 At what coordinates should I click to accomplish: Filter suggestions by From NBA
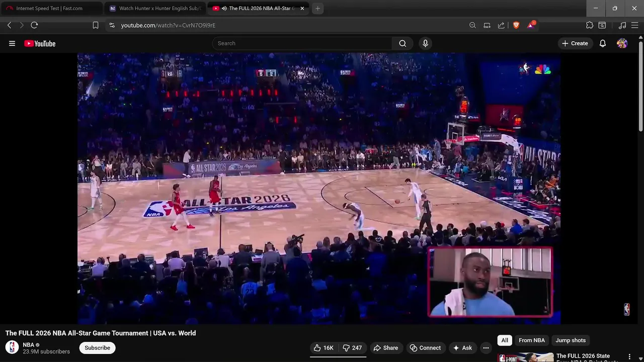(x=532, y=340)
